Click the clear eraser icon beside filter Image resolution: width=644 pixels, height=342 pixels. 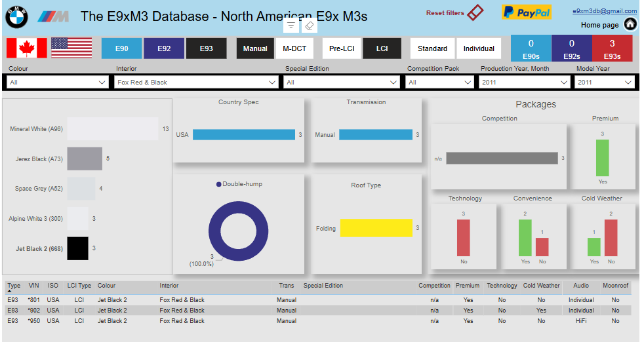coord(310,26)
